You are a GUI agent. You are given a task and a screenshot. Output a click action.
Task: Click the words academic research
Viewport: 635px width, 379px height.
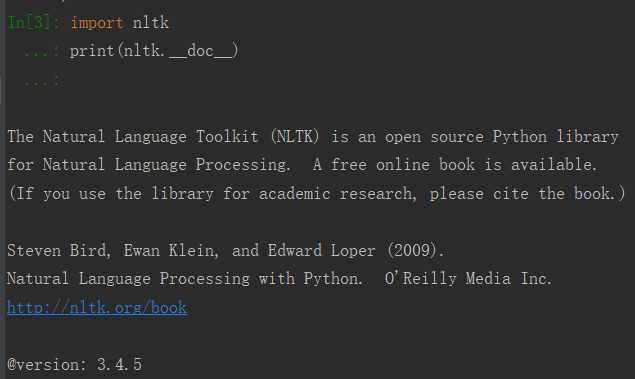[337, 194]
